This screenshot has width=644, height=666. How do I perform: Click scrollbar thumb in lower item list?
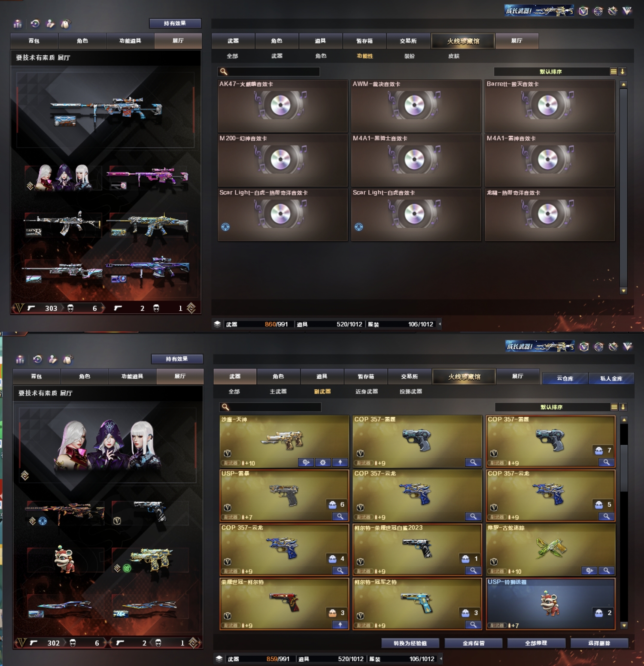[624, 468]
